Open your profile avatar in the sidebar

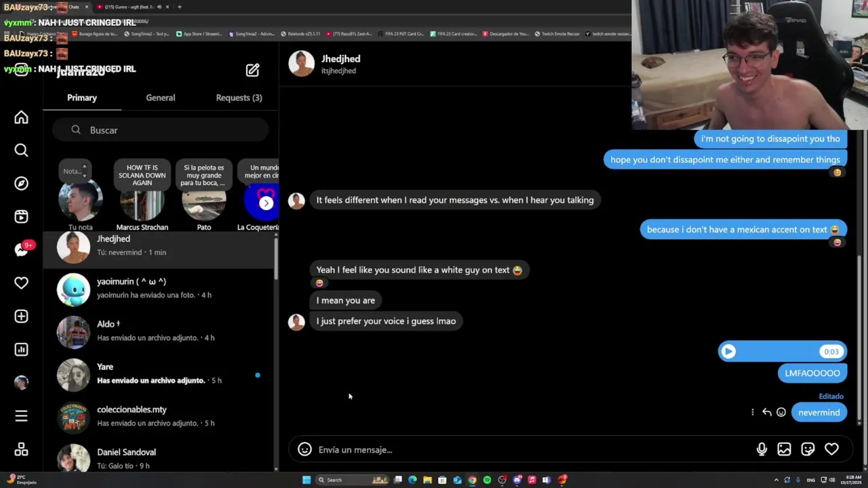(x=21, y=382)
